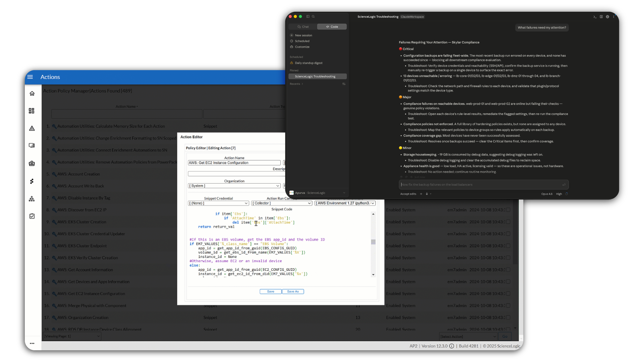This screenshot has height=362, width=644.
Task: Tick checkbox for AWS: Get Account Information row
Action: (508, 270)
